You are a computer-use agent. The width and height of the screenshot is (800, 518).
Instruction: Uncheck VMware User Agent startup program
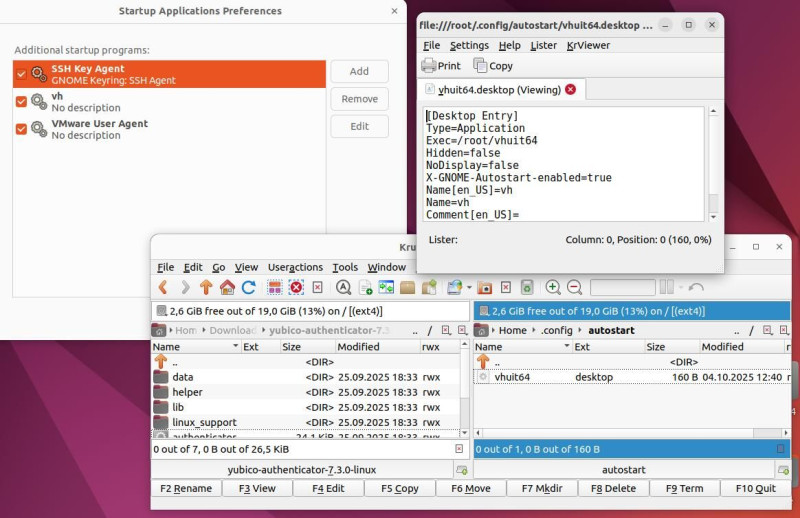[21, 129]
